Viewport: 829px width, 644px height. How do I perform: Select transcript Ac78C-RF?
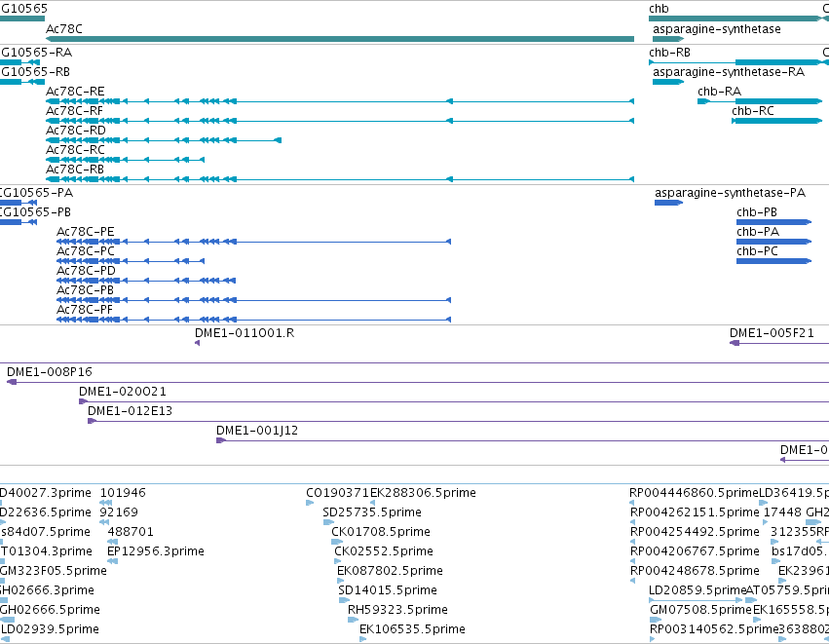pyautogui.click(x=340, y=121)
